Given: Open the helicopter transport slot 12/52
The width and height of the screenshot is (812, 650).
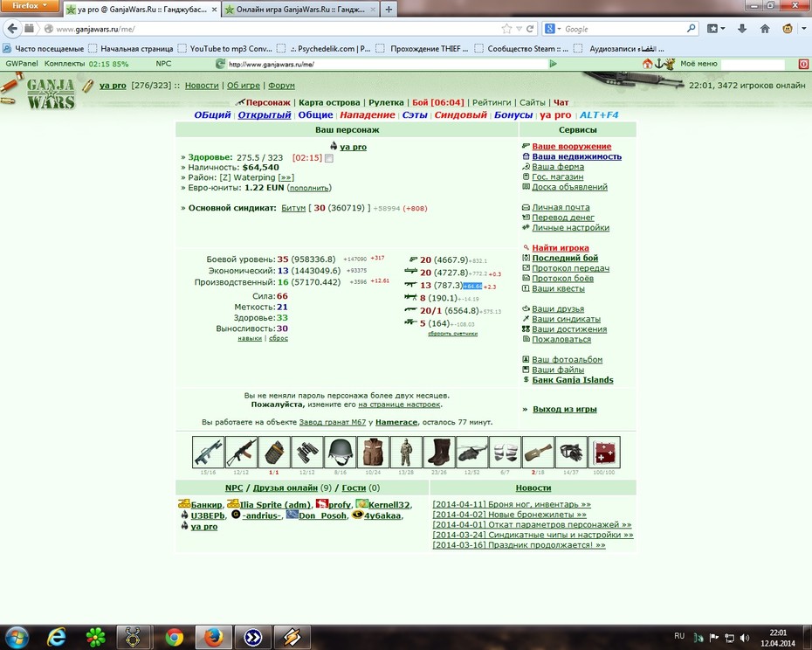Looking at the screenshot, I should [471, 452].
